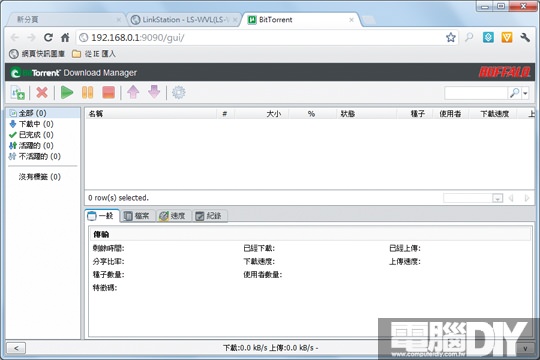Sort by 狀態 column header
540x360 pixels.
tap(366, 114)
